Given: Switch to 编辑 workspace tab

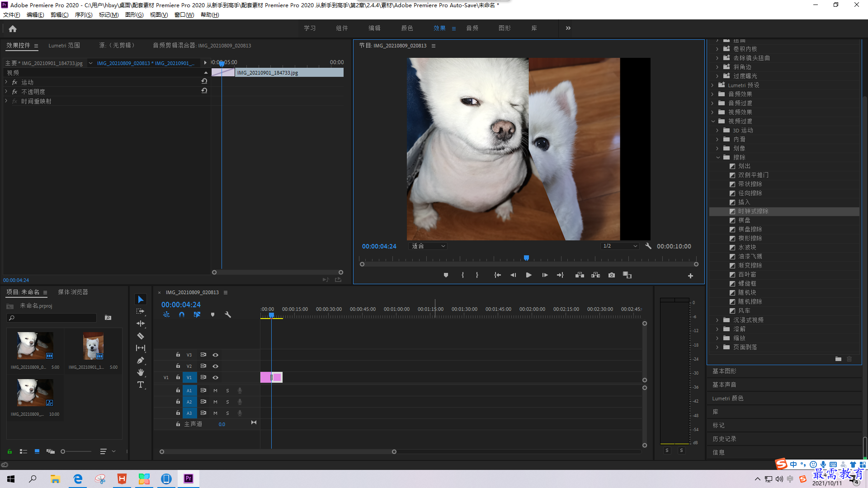Looking at the screenshot, I should coord(374,28).
